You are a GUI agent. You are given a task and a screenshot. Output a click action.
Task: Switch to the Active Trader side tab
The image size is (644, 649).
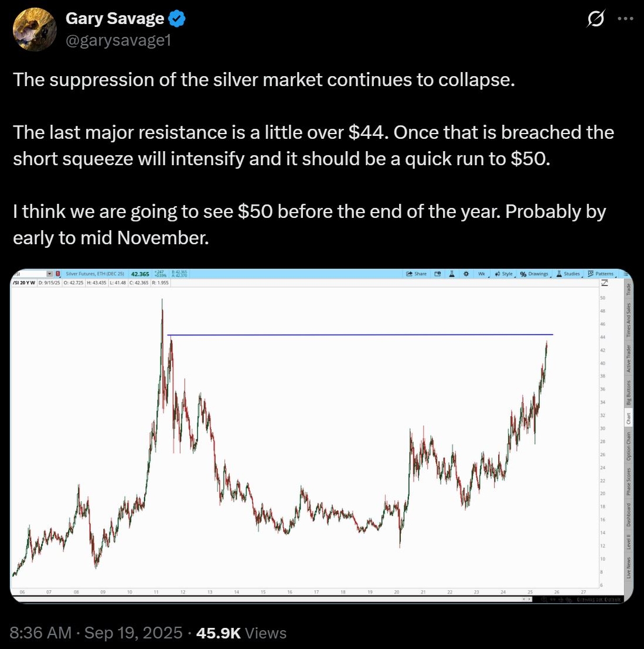pos(628,359)
